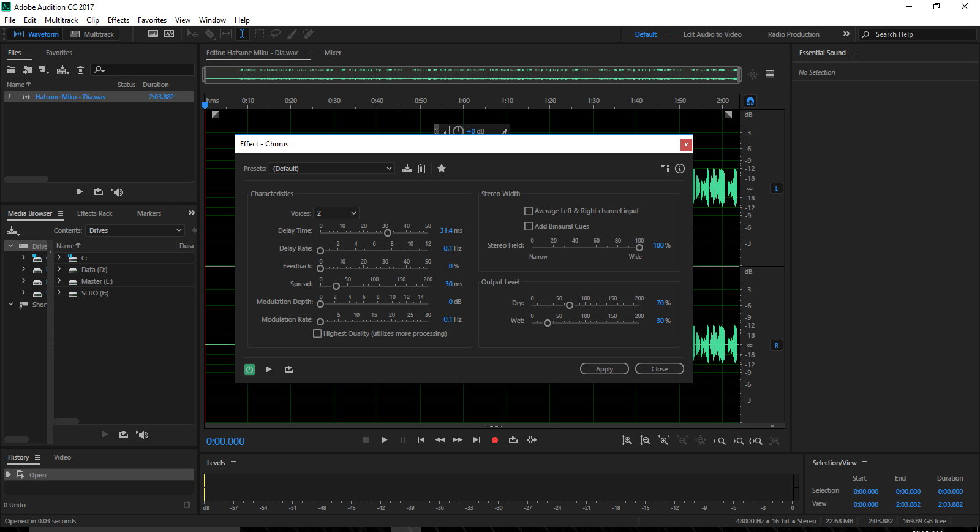
Task: Check the Add Binaural Cues option
Action: (x=529, y=226)
